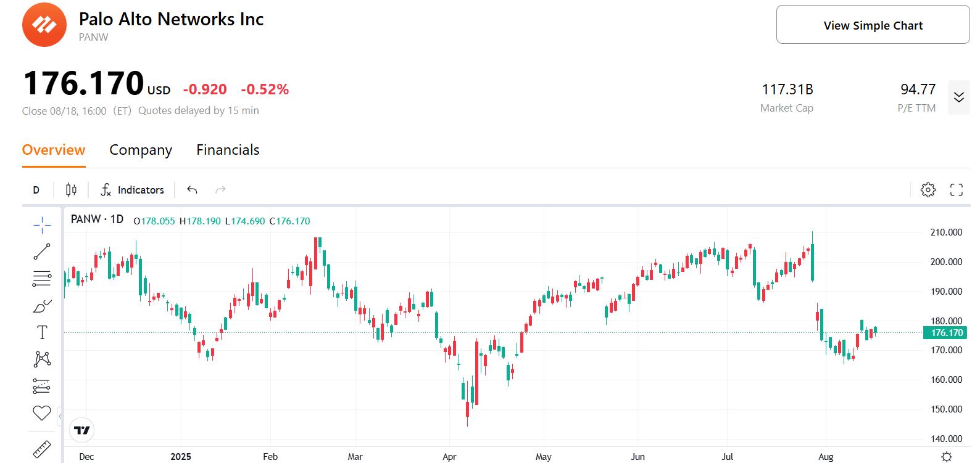Select the ruler measure tool

(42, 449)
